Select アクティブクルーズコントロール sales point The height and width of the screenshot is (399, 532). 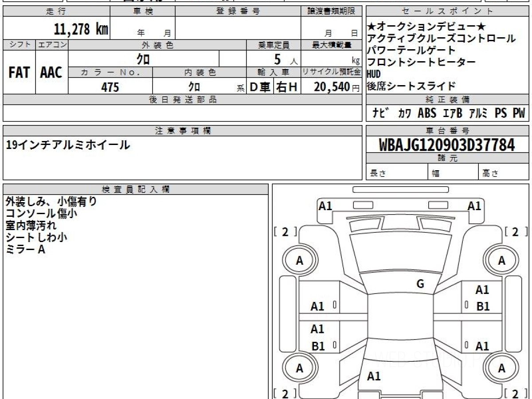[442, 39]
